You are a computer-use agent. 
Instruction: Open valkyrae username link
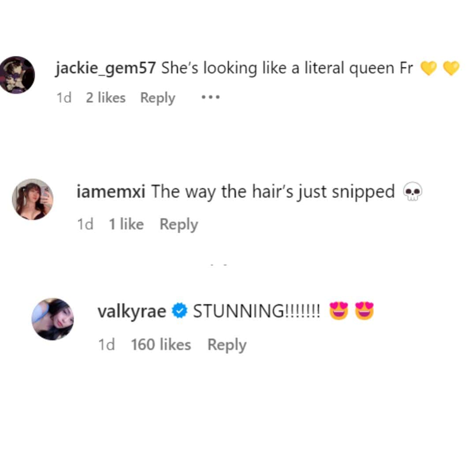[132, 312]
